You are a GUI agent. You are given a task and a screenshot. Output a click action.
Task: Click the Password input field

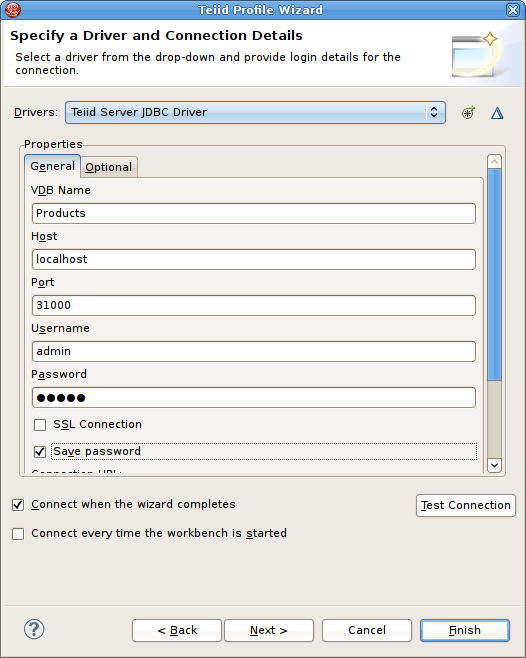254,397
